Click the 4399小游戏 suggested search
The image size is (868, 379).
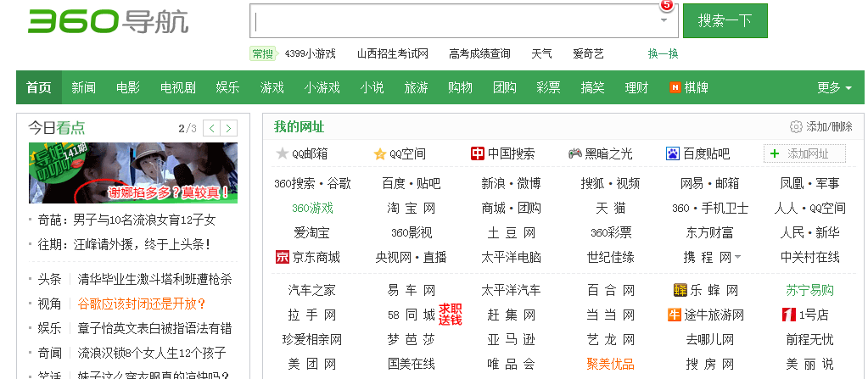click(x=310, y=53)
